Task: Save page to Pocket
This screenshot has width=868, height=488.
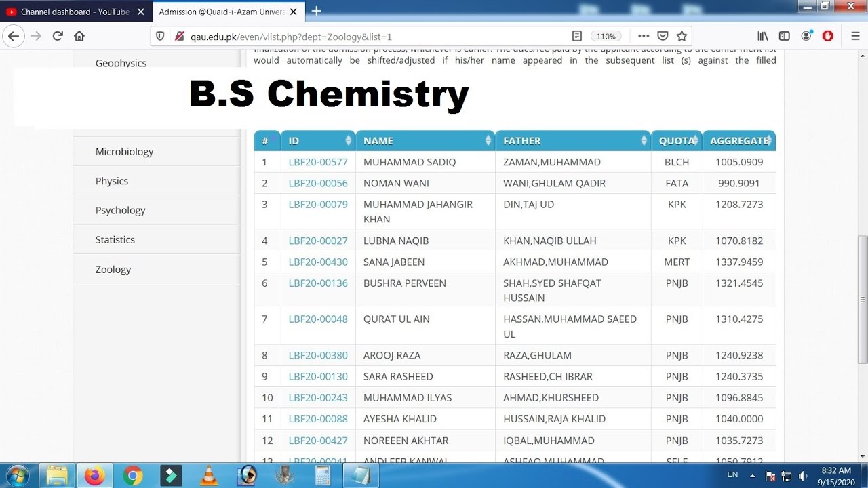Action: 663,36
